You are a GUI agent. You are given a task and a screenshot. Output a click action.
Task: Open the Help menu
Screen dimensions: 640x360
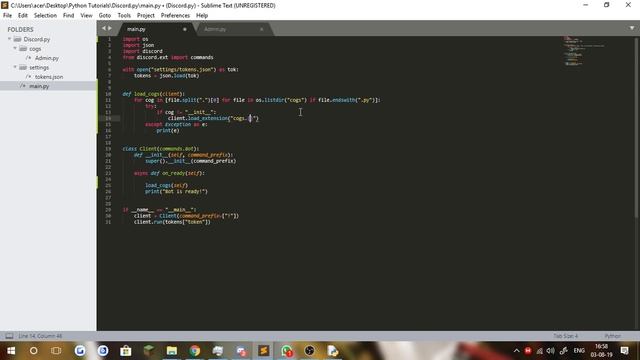pos(202,15)
